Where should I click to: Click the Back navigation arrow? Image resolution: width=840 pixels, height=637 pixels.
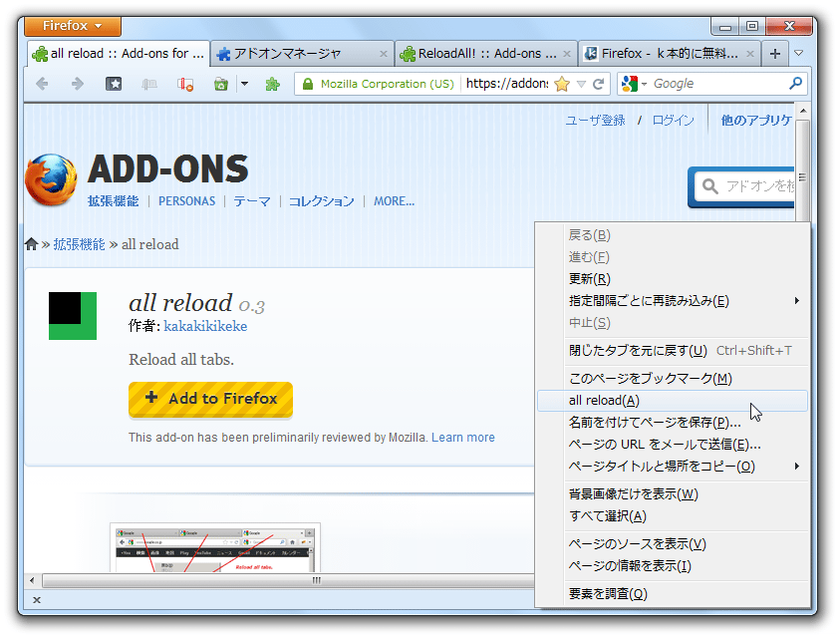click(42, 84)
